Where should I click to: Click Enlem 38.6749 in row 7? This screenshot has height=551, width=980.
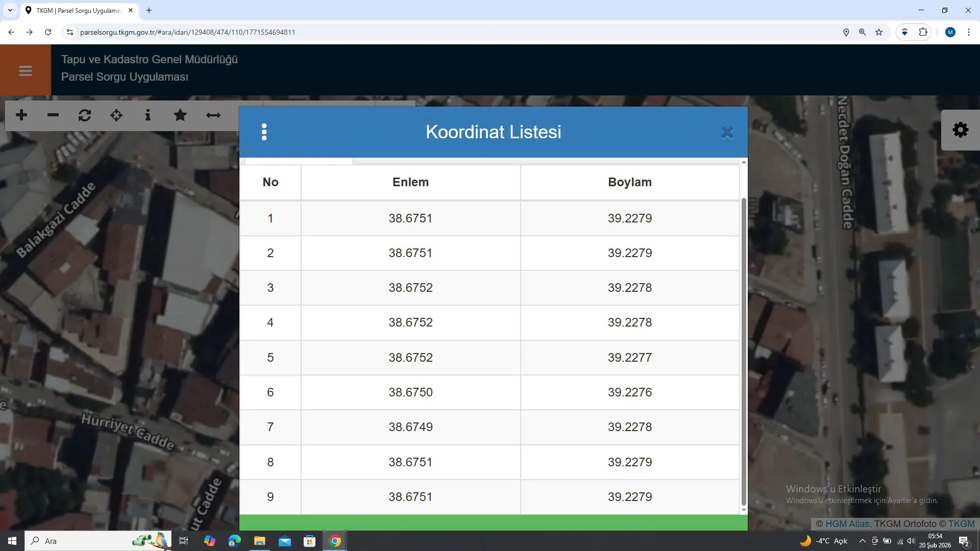(x=410, y=427)
